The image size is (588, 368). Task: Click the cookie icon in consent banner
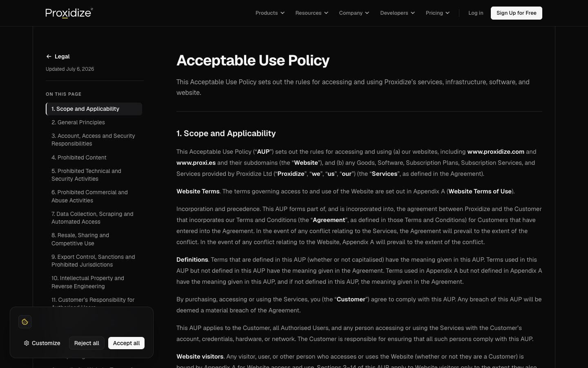[25, 322]
